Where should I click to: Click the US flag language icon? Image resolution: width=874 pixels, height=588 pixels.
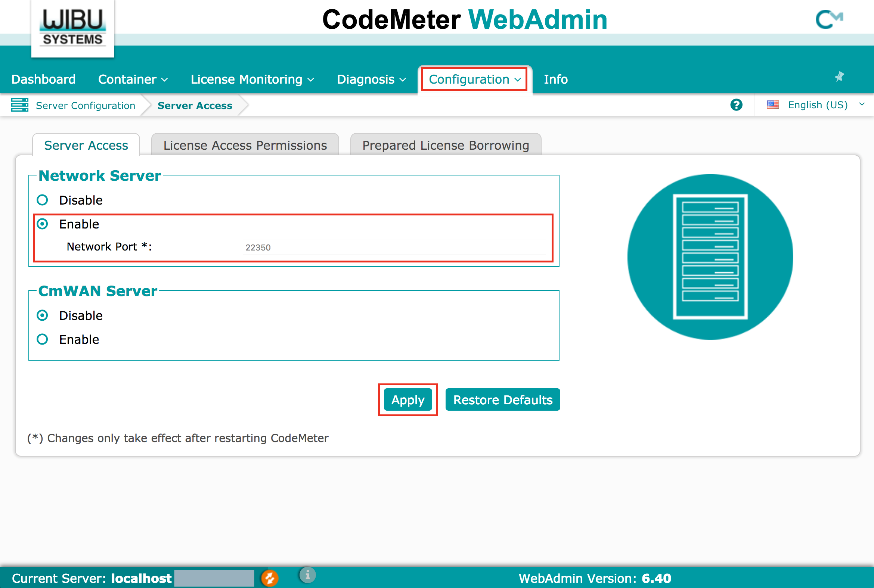[773, 105]
